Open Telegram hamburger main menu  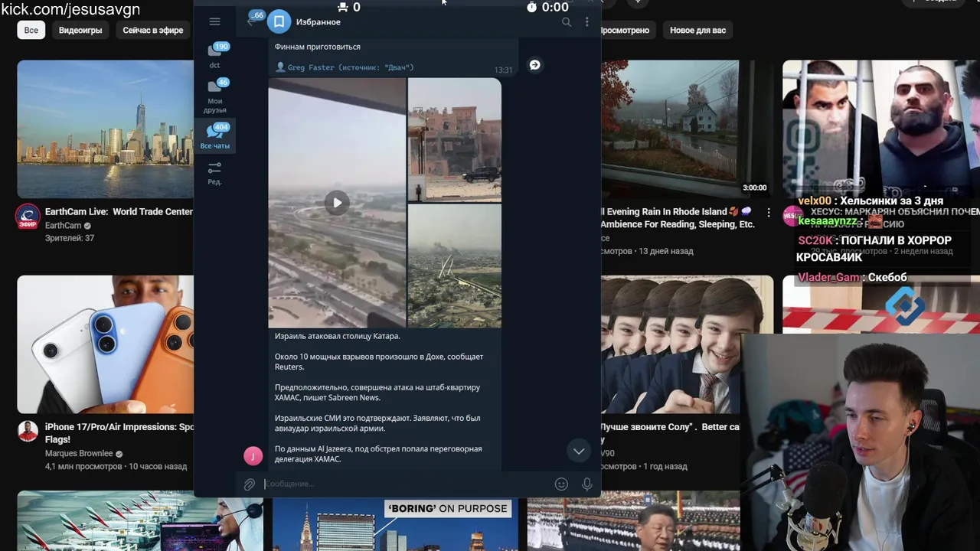click(x=214, y=21)
